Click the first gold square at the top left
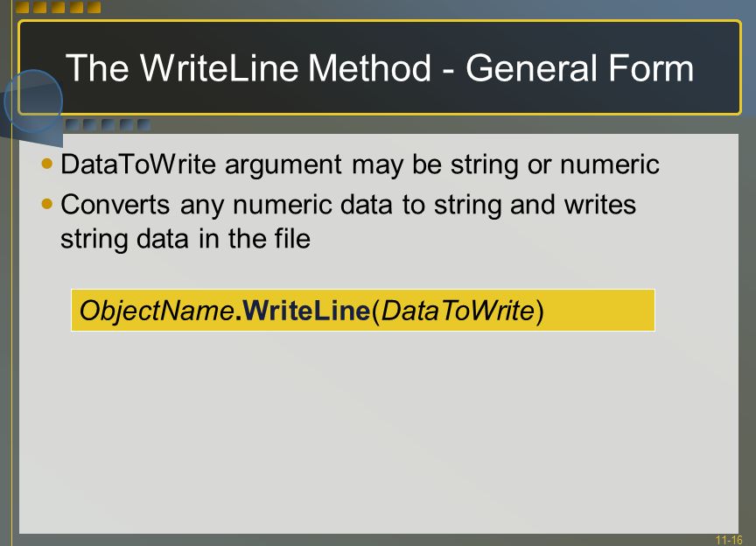Viewport: 756px width, 546px height. pos(23,7)
